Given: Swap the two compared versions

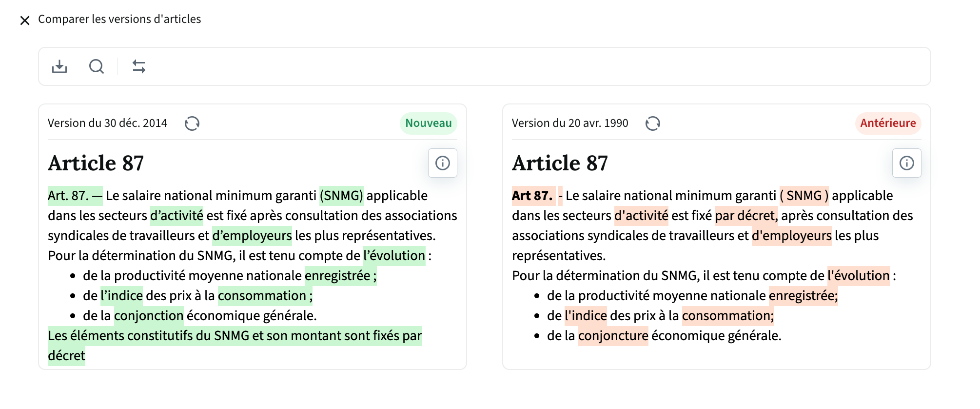Looking at the screenshot, I should (139, 66).
